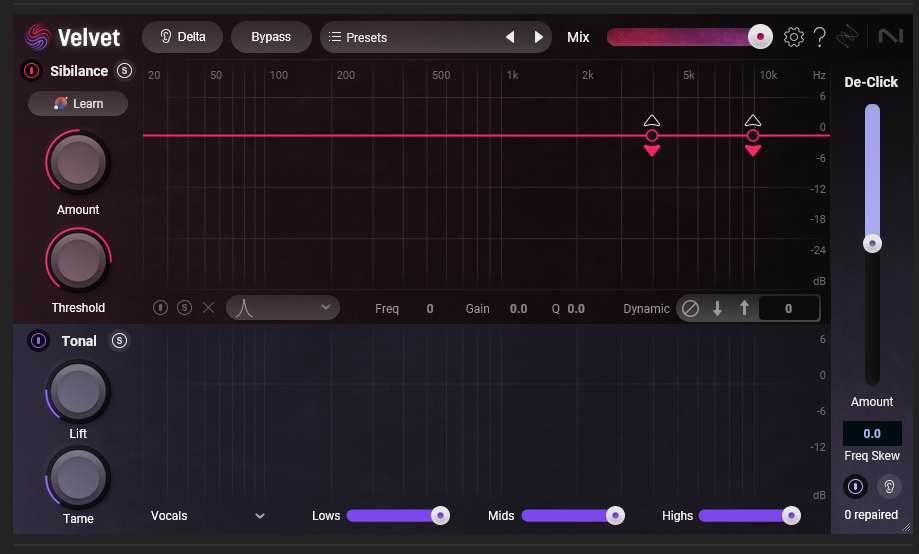Click the "0 repaired" status text
This screenshot has width=919, height=554.
[x=871, y=515]
